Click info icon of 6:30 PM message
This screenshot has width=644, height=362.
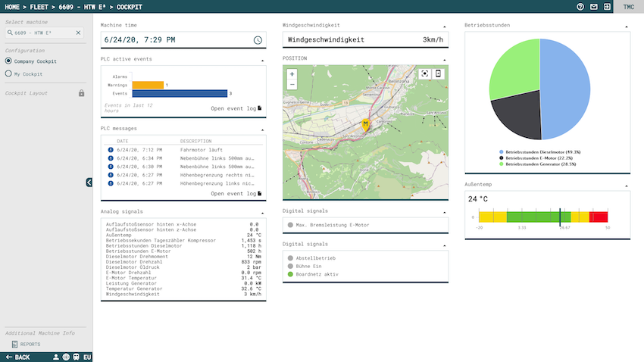(x=111, y=167)
